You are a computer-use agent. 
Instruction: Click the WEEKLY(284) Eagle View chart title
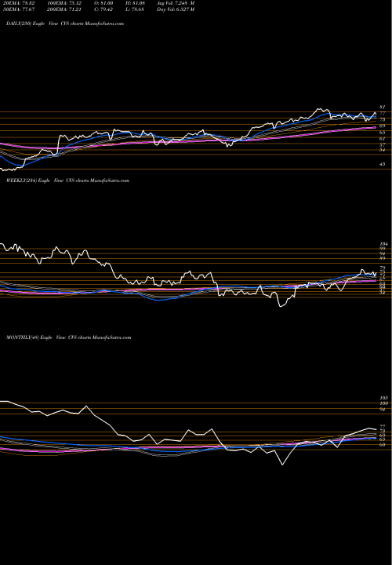(67, 180)
